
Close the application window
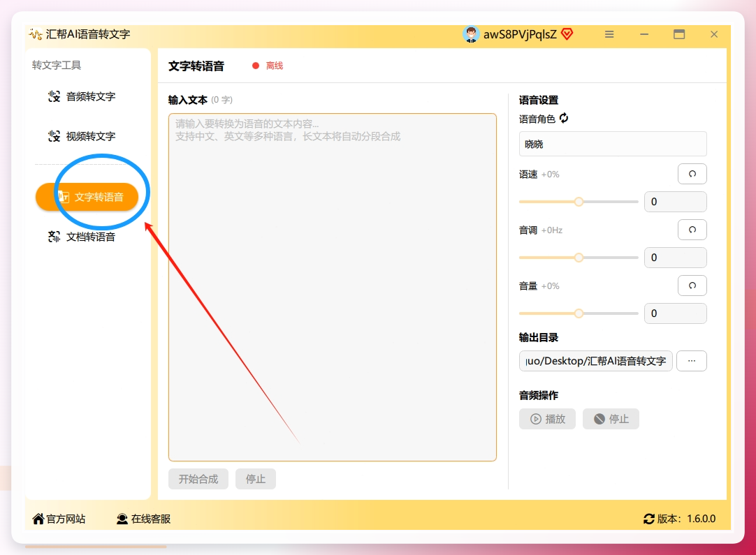pyautogui.click(x=714, y=34)
